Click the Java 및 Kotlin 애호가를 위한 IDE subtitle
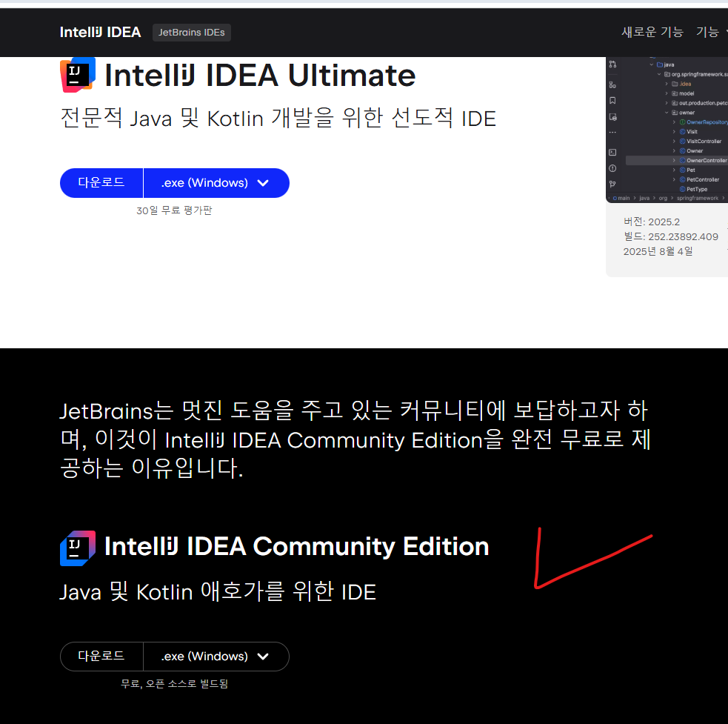Viewport: 728px width, 724px height. click(218, 592)
